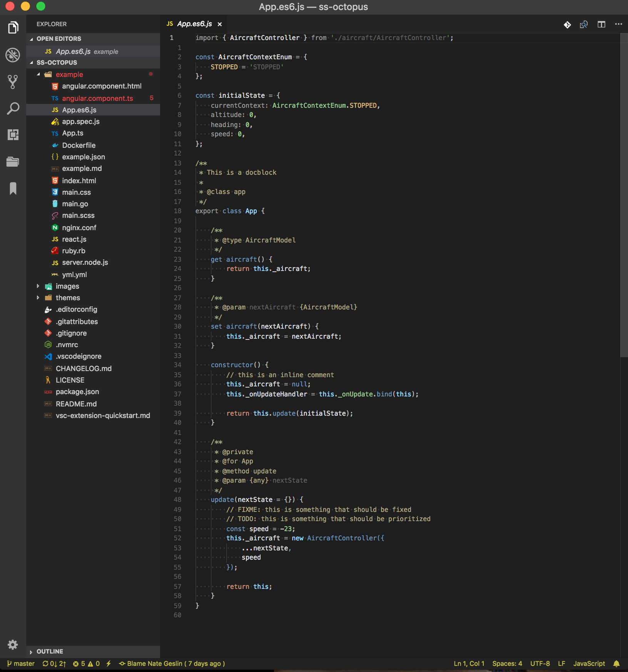Click the editor vertical scrollbar thumb
Viewport: 628px width, 672px height.
pyautogui.click(x=624, y=196)
